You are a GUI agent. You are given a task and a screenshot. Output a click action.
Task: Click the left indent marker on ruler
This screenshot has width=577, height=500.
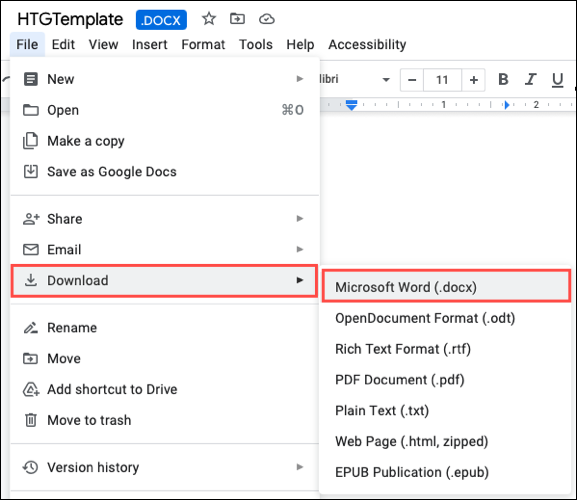[351, 105]
